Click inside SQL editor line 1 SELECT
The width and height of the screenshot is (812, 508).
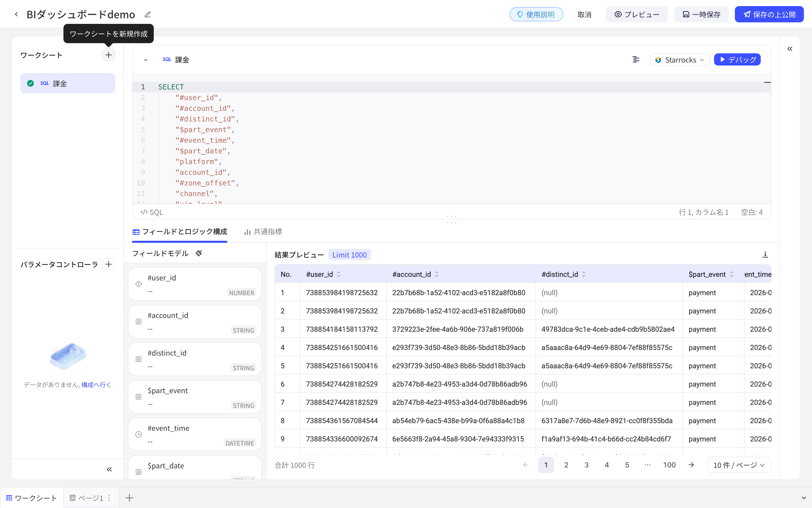171,87
